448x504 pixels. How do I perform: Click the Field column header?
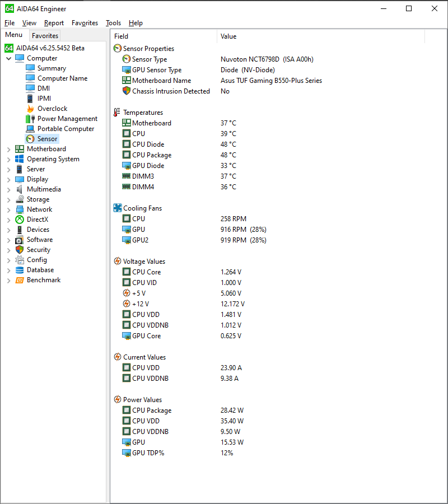coord(164,36)
